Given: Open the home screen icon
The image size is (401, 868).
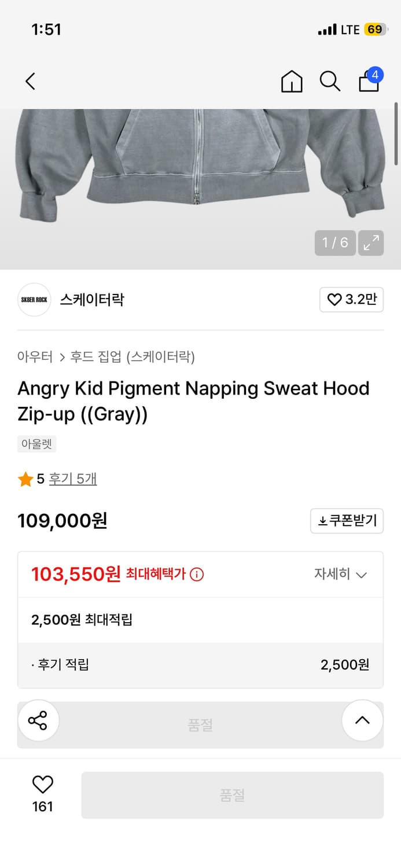Looking at the screenshot, I should pos(292,82).
